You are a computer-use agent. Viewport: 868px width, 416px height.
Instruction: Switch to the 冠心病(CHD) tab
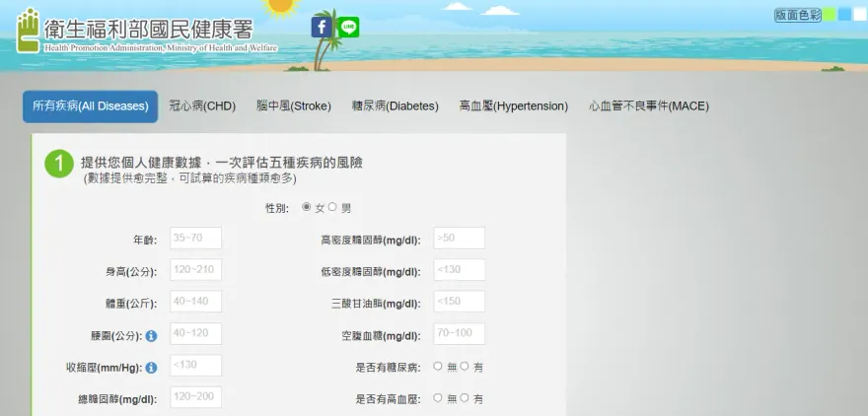click(x=202, y=106)
